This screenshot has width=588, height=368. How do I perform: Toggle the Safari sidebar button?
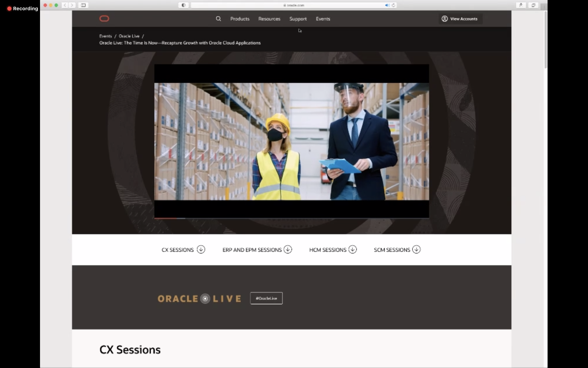[x=83, y=5]
